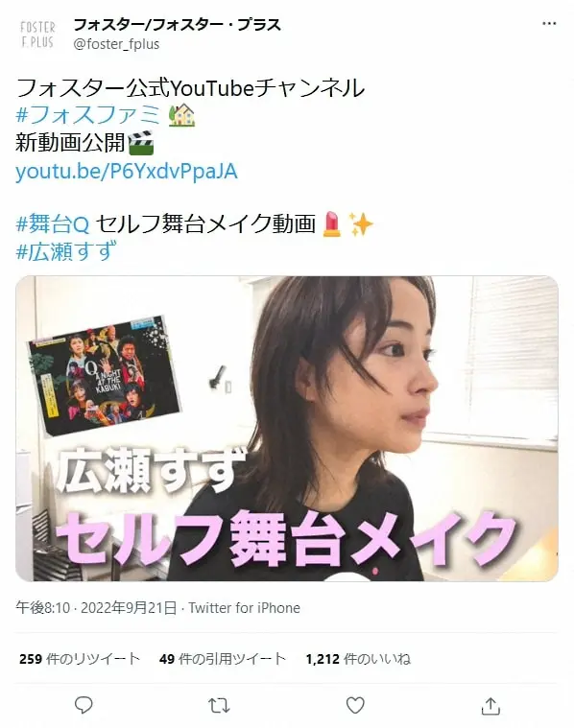This screenshot has width=574, height=728.
Task: View the 1,212 件のいいね list
Action: (358, 659)
